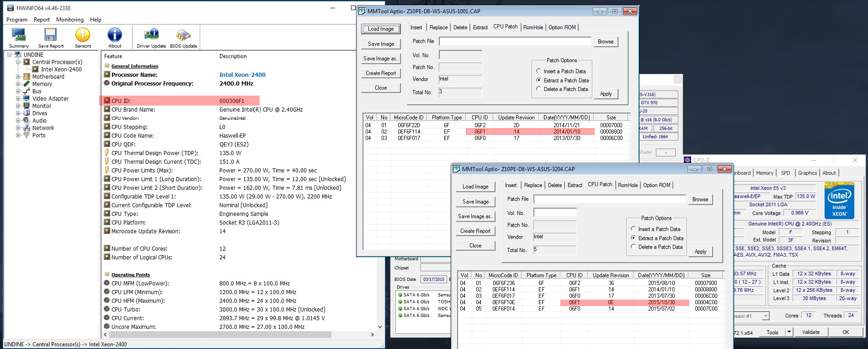Collapse the UNDINE root tree node

pyautogui.click(x=9, y=55)
